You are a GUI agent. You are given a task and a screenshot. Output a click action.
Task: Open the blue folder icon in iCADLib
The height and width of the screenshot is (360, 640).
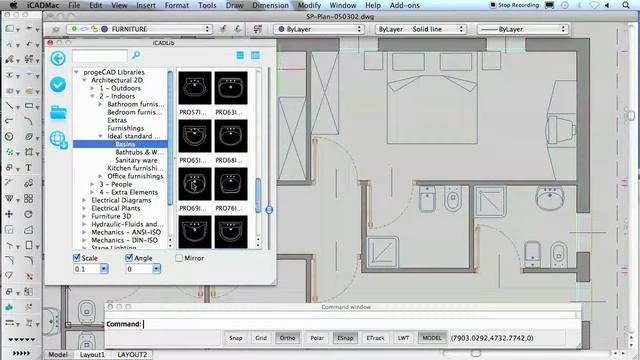[x=58, y=112]
